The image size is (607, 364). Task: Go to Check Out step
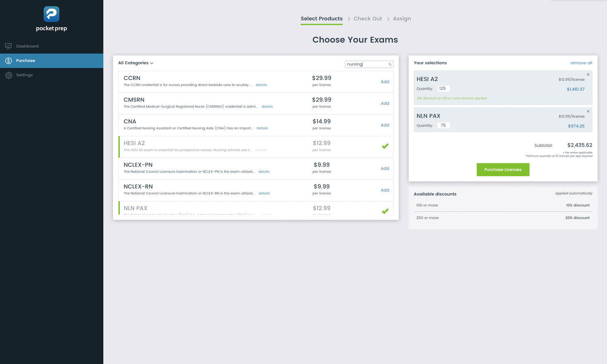pos(368,19)
